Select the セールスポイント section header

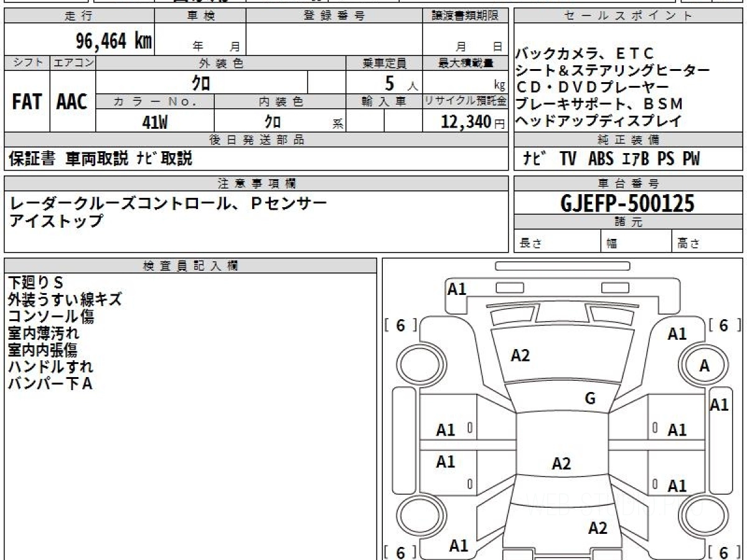click(628, 16)
